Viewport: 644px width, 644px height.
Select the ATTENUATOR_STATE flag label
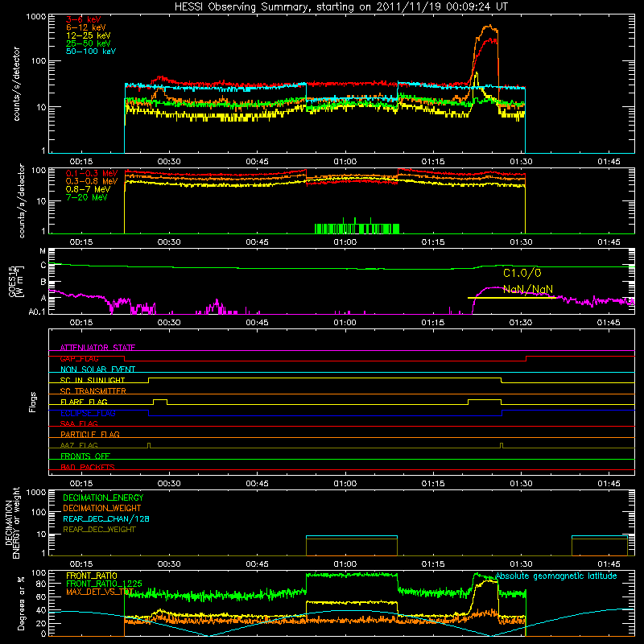(97, 348)
